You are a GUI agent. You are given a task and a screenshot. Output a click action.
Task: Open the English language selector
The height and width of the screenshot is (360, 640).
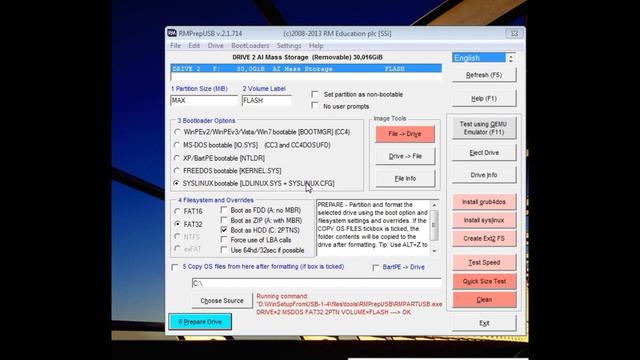click(478, 58)
